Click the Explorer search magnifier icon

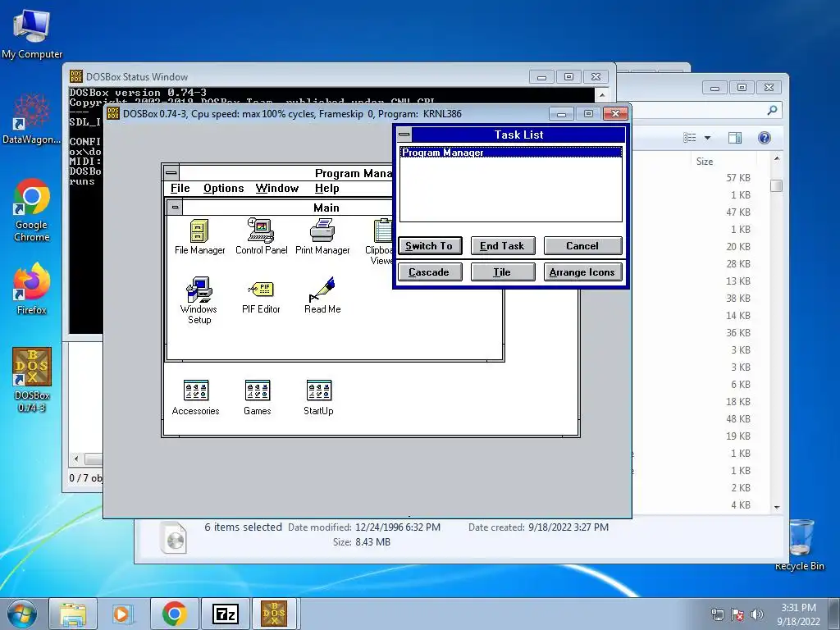[772, 111]
